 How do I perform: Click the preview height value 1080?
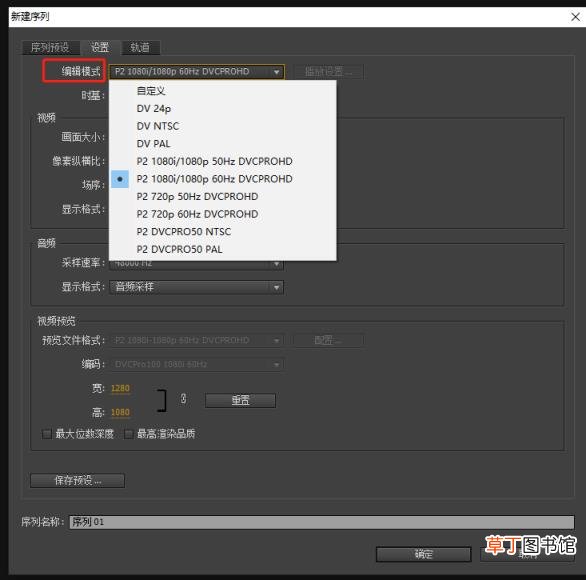(x=120, y=412)
